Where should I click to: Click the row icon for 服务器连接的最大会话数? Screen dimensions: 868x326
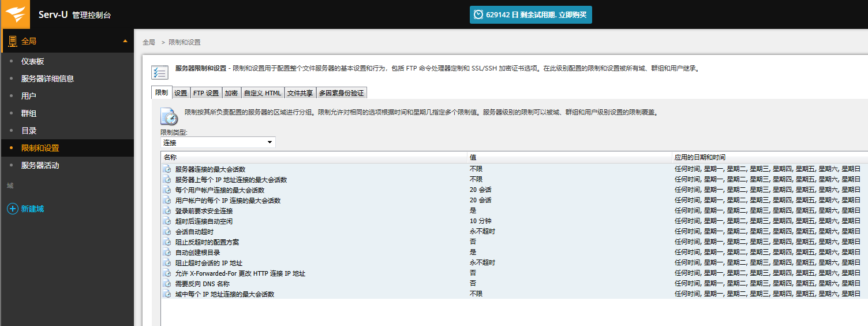tap(167, 169)
